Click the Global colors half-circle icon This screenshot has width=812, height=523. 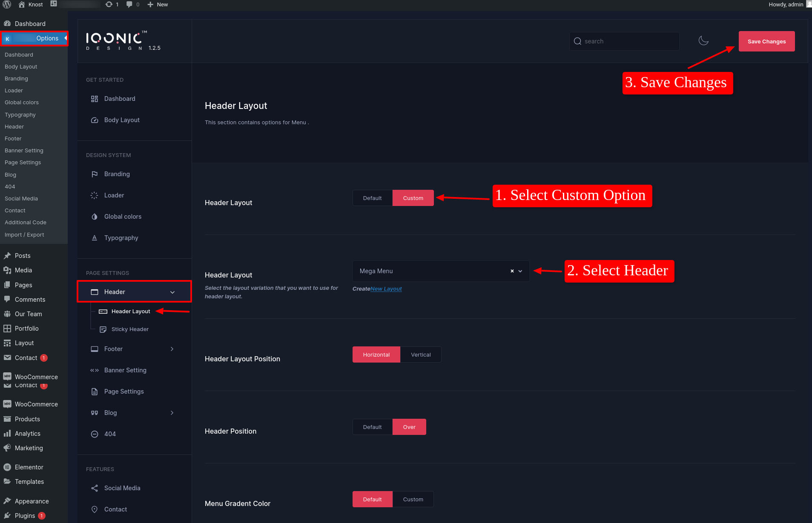pos(95,217)
